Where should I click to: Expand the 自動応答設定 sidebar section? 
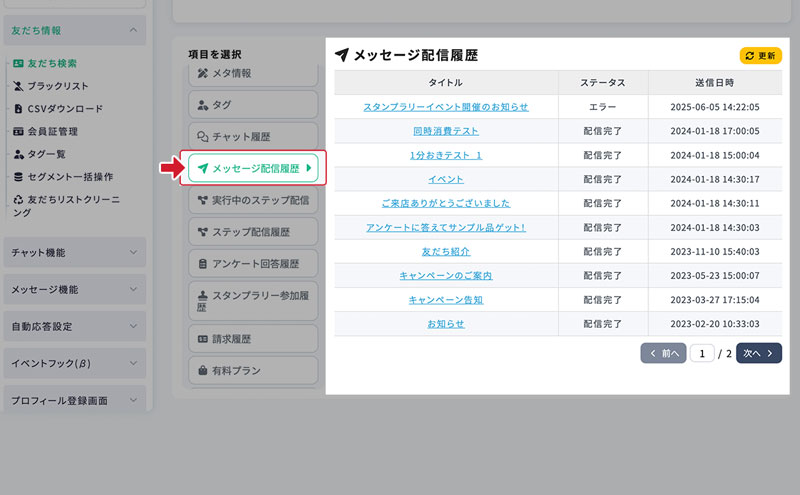[133, 327]
